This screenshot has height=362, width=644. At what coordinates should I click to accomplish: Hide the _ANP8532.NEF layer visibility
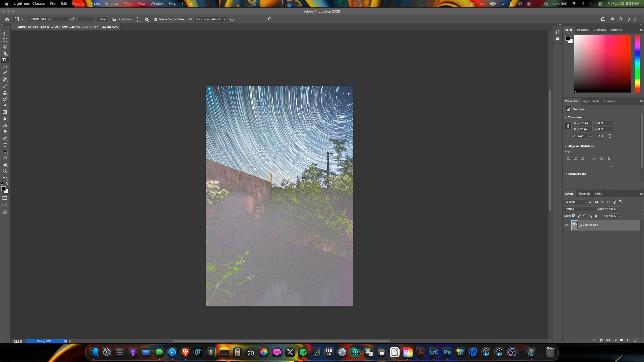[x=567, y=225]
